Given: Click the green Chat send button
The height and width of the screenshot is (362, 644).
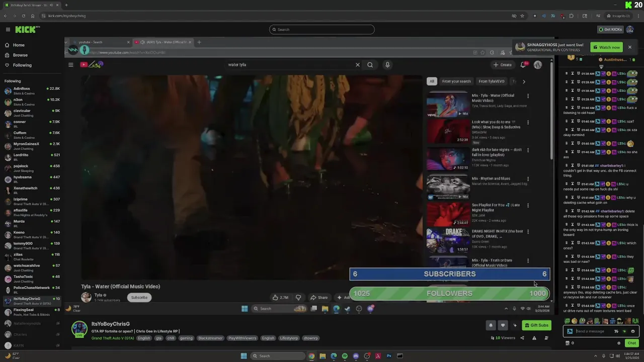Looking at the screenshot, I should (x=631, y=343).
